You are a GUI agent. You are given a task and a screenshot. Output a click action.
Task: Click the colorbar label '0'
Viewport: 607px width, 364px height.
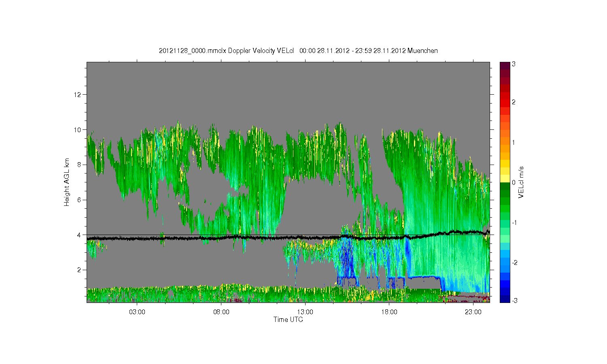click(x=514, y=182)
